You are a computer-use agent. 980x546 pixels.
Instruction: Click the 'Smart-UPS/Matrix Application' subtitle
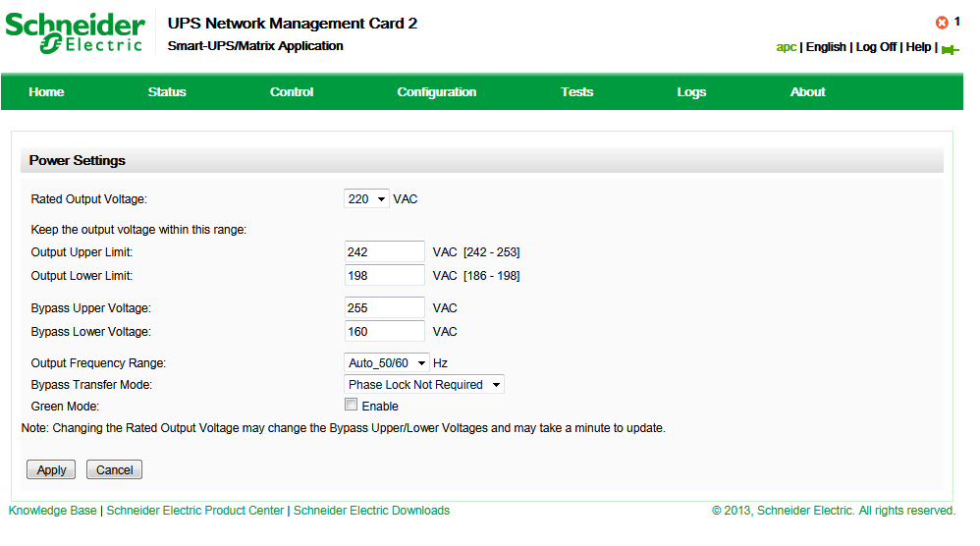pos(255,45)
